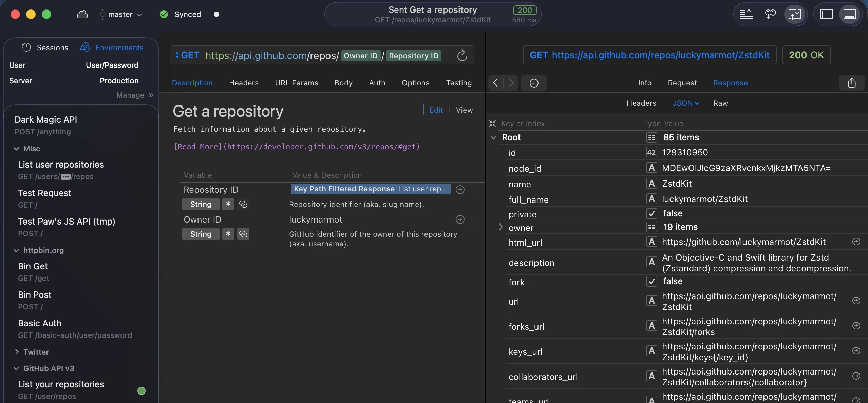Screen dimensions: 868x403
Task: Toggle required asterisk for Repository ID
Action: coord(228,204)
